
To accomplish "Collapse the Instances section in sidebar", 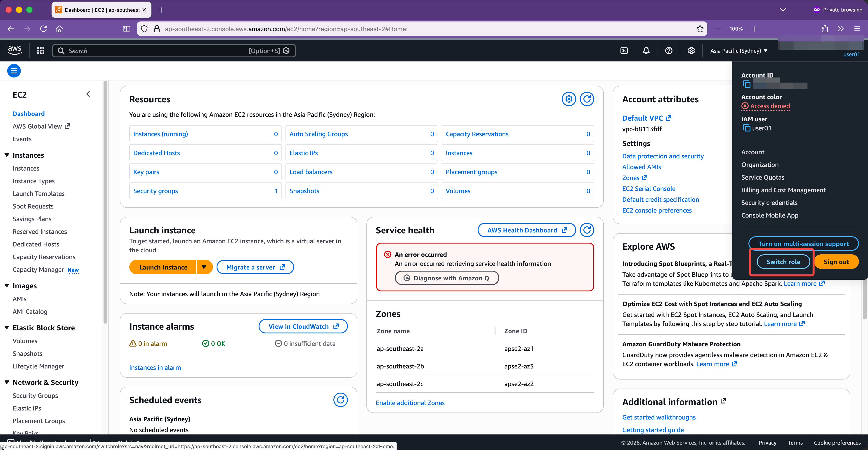I will 7,155.
